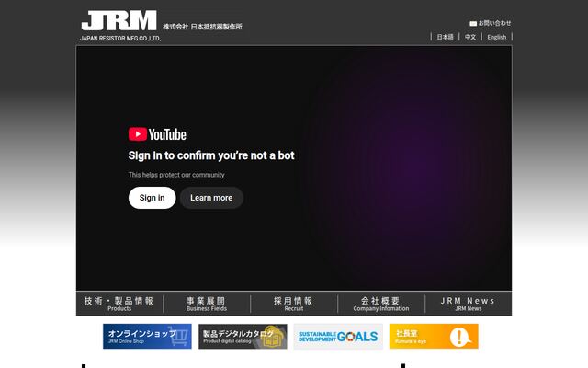Switch site language to 中文

pos(470,37)
